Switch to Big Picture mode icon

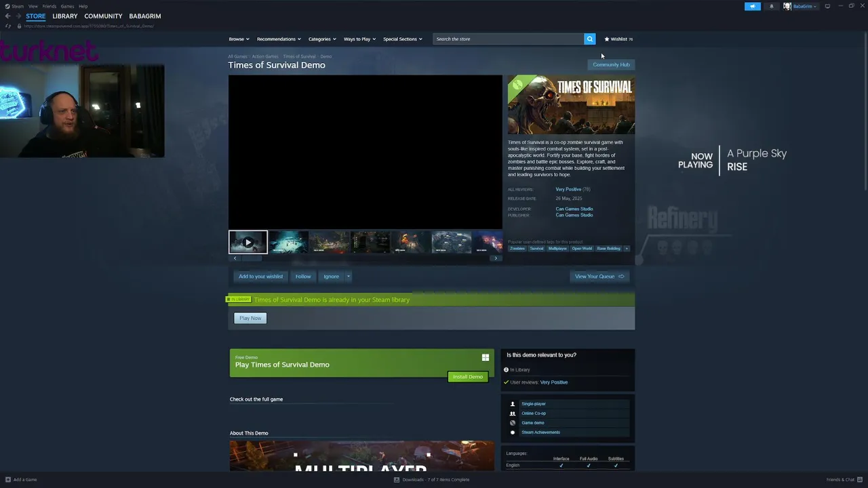tap(827, 6)
